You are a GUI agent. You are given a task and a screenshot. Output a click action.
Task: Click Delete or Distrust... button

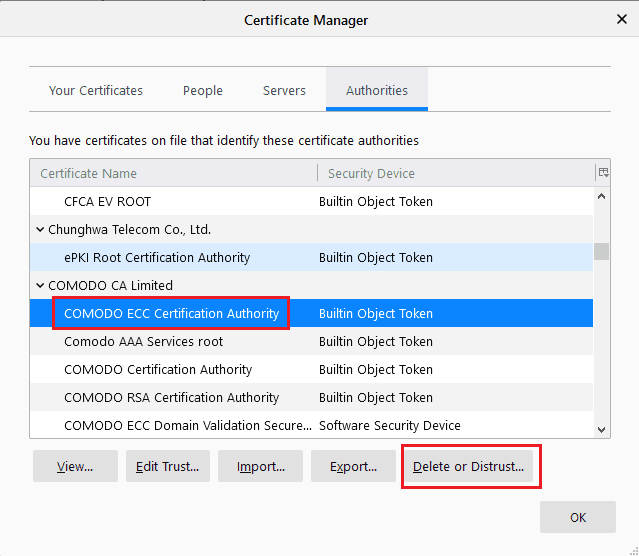[x=469, y=466]
